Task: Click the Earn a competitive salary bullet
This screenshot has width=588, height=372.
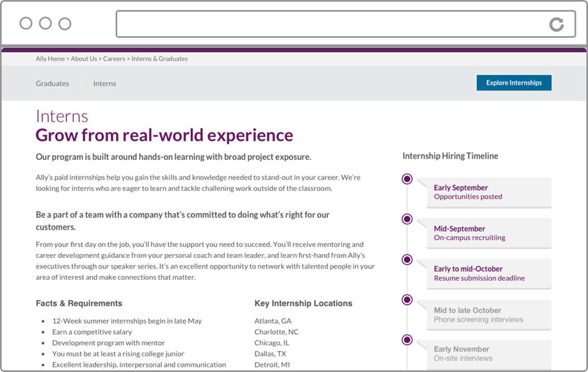Action: pos(92,332)
